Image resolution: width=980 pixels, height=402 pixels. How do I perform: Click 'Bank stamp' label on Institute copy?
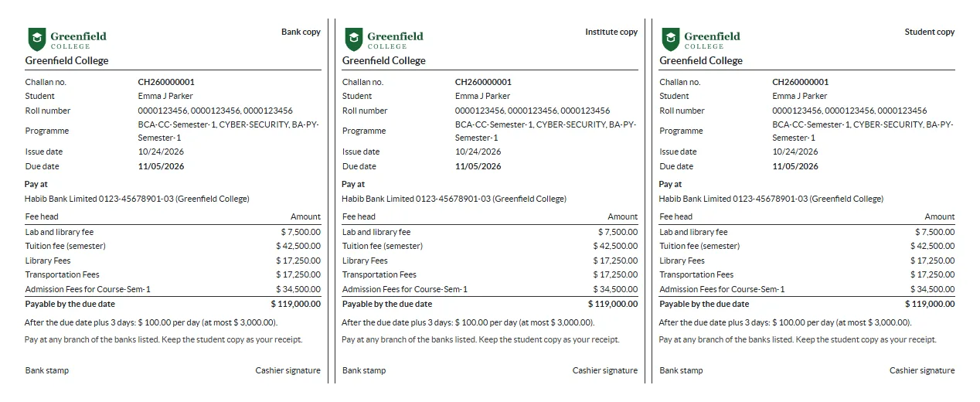coord(364,370)
